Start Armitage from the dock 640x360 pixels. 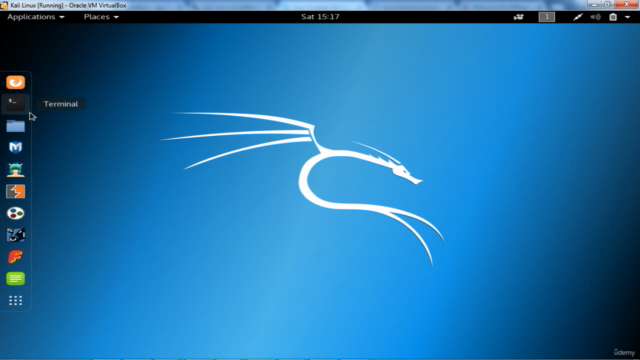16,169
